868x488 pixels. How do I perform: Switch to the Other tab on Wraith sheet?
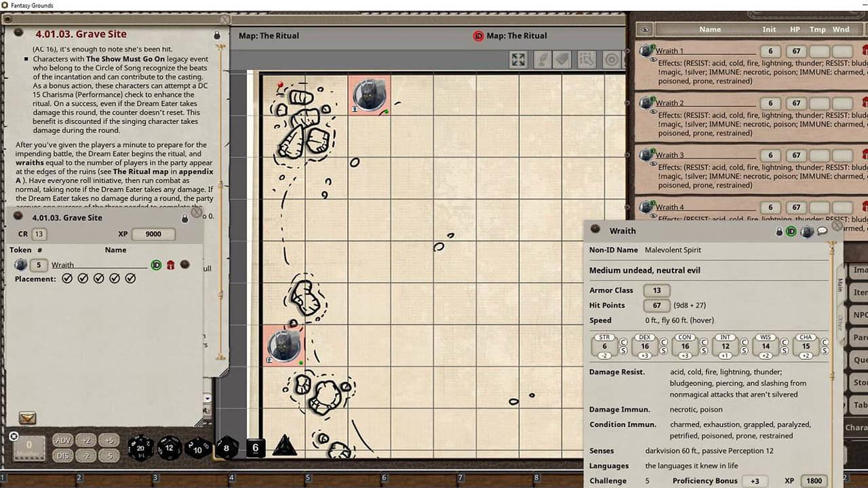[x=840, y=322]
